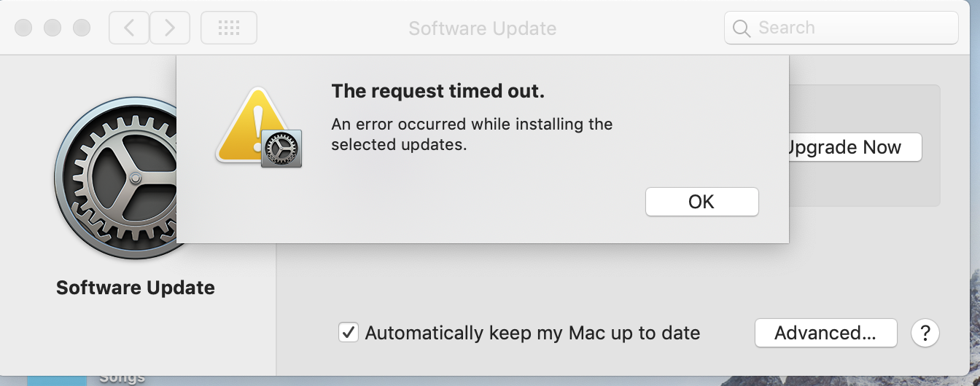Open the Advanced… options

[x=825, y=333]
